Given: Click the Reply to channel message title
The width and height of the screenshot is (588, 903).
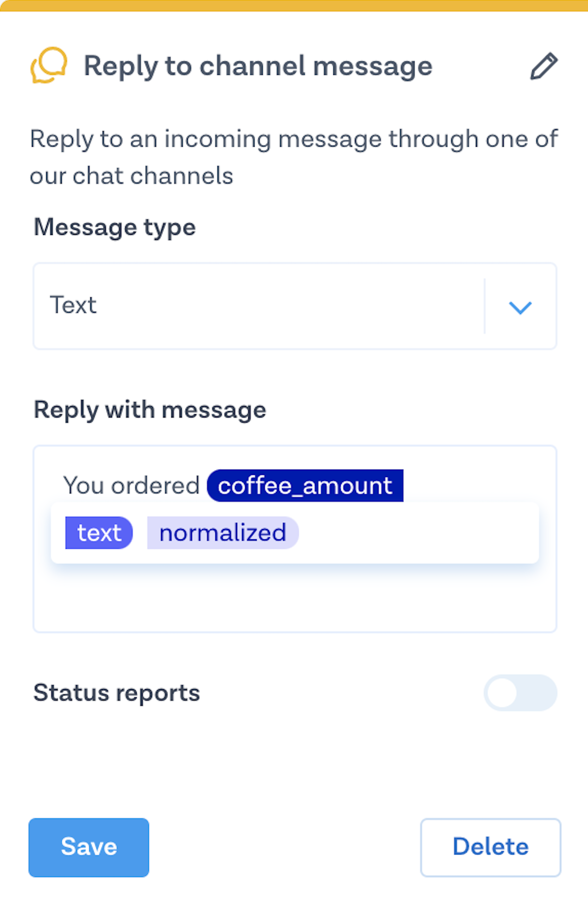Looking at the screenshot, I should [x=258, y=66].
